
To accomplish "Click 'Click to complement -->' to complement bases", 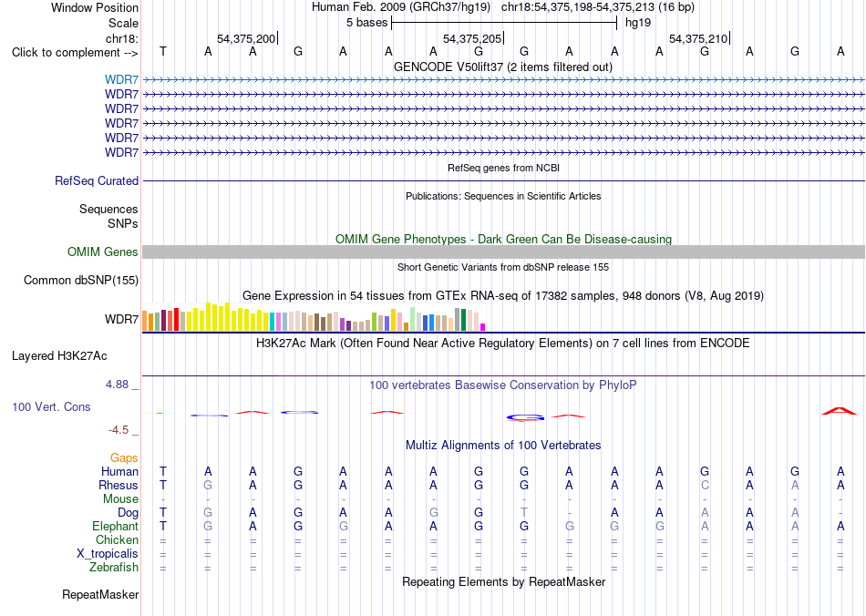I will [x=75, y=53].
